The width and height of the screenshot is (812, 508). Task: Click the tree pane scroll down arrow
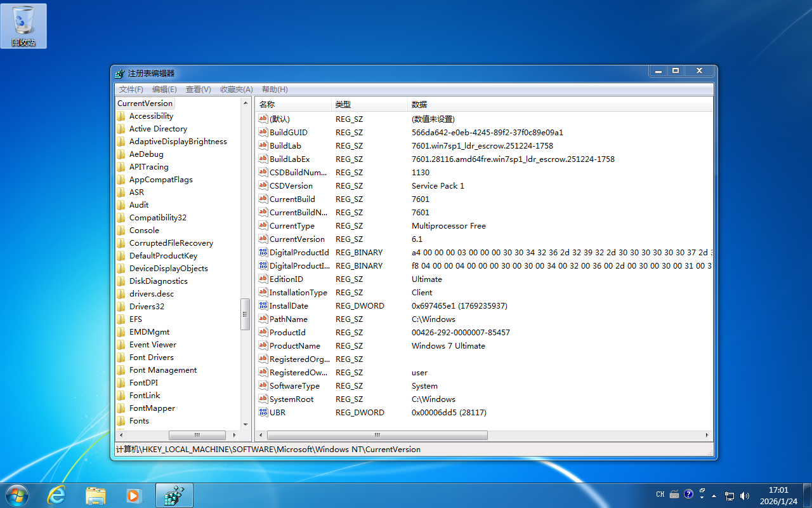[246, 424]
